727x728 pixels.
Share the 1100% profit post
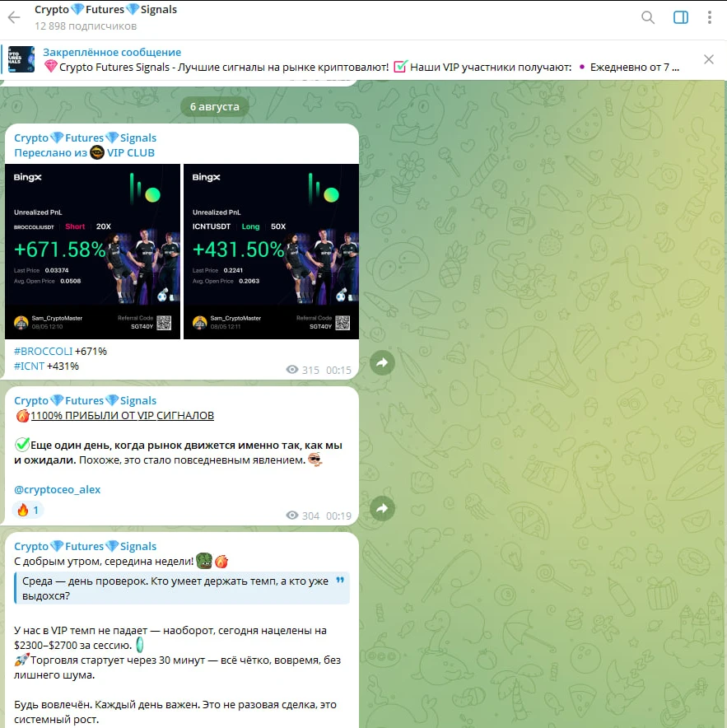(382, 508)
